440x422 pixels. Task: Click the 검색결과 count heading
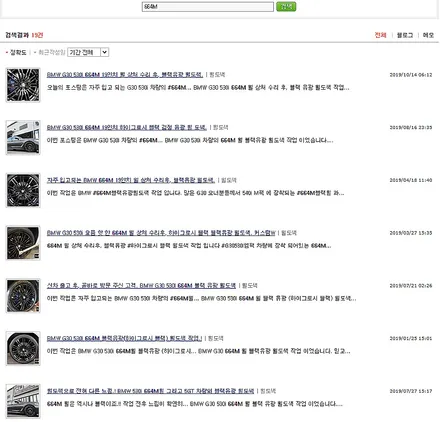(24, 35)
